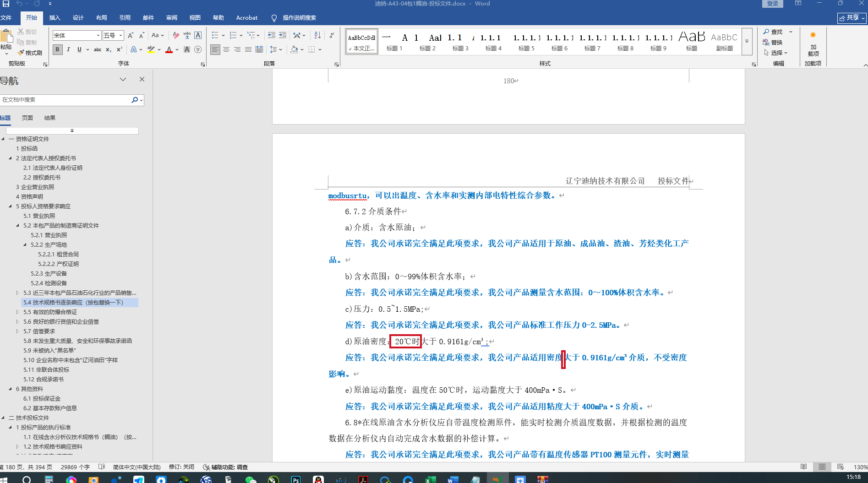Decrease font size with shrink-font icon

coord(142,35)
